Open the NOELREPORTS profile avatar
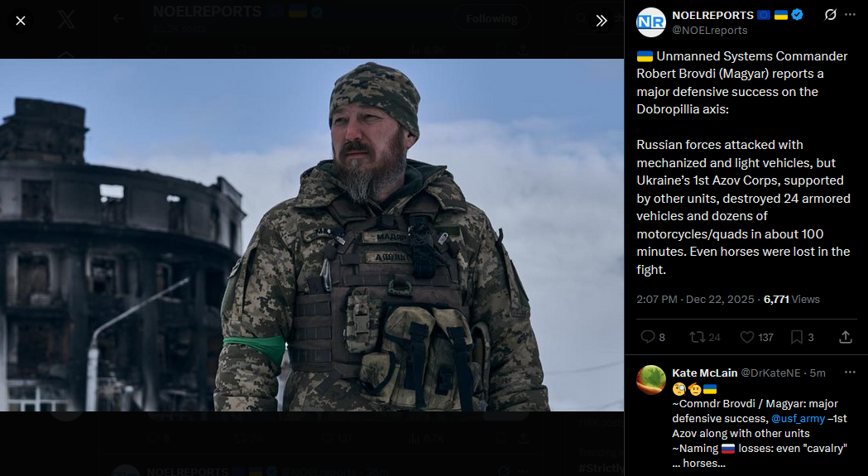The width and height of the screenshot is (868, 476). tap(651, 22)
